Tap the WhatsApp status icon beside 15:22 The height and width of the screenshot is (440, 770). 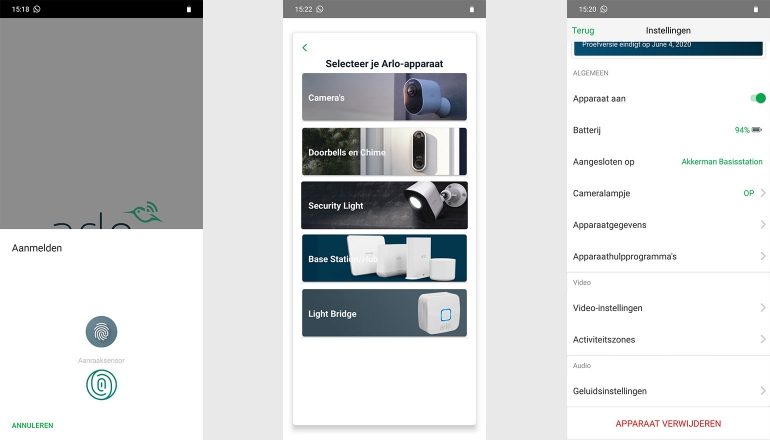320,9
